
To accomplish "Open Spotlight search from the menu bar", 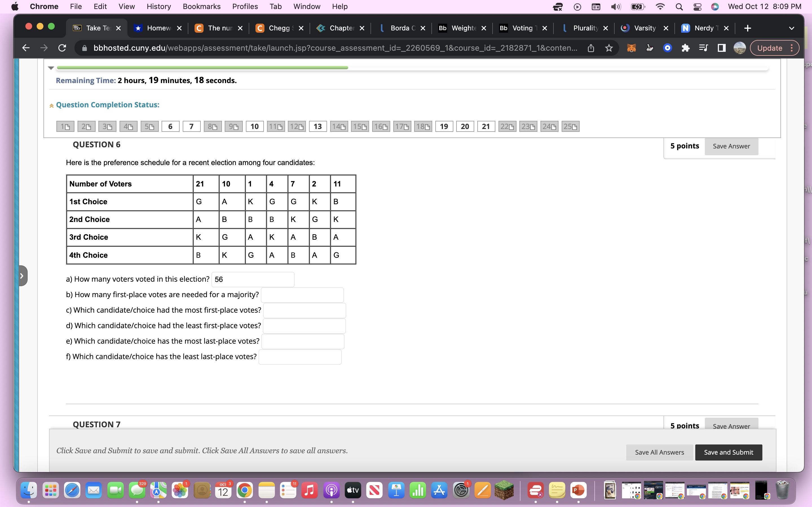I will 679,6.
